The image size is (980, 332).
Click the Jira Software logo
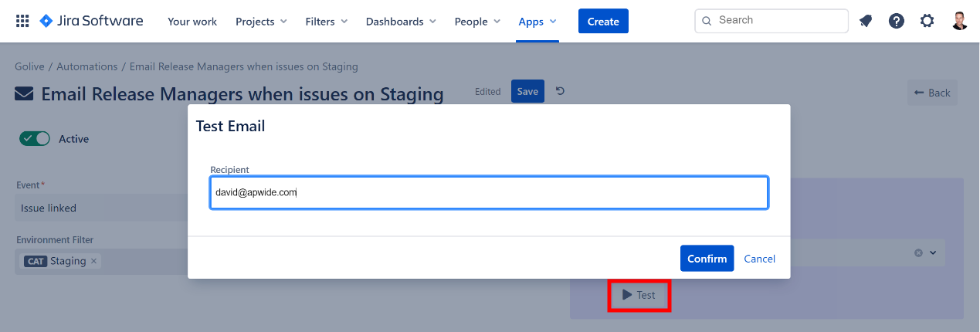pyautogui.click(x=91, y=21)
